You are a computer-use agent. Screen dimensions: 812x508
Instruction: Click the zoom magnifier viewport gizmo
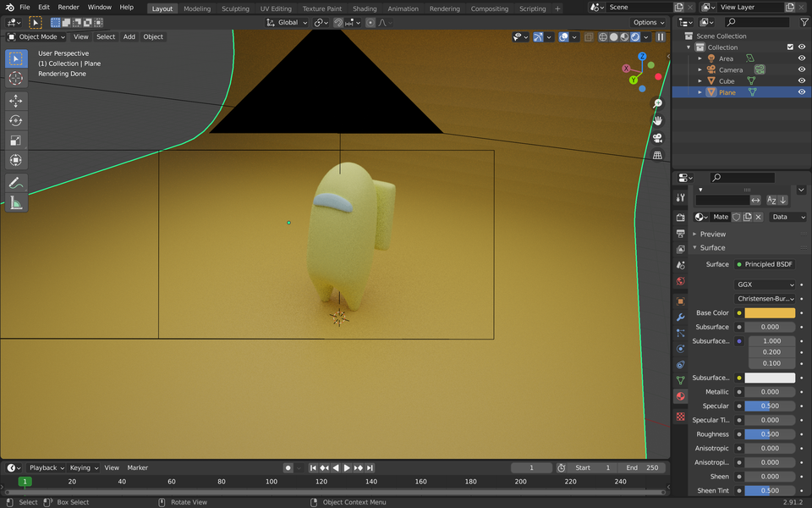(657, 103)
